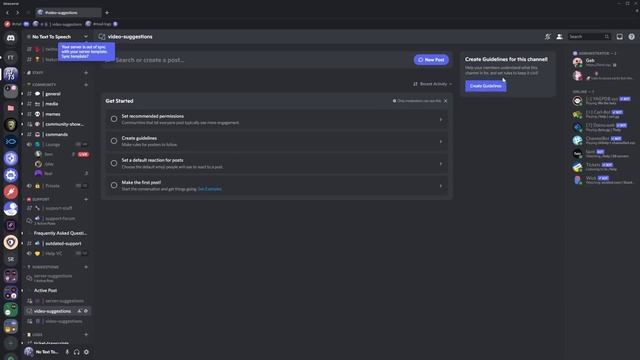Open the help question mark icon
The height and width of the screenshot is (360, 640).
pos(631,37)
